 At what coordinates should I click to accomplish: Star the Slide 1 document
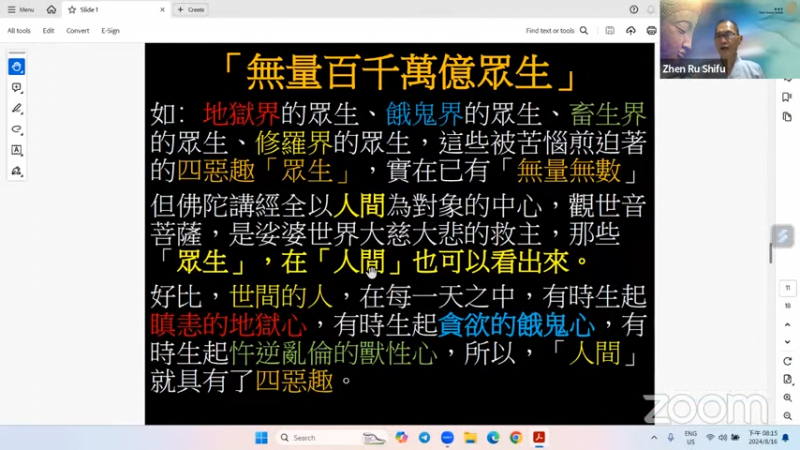72,9
